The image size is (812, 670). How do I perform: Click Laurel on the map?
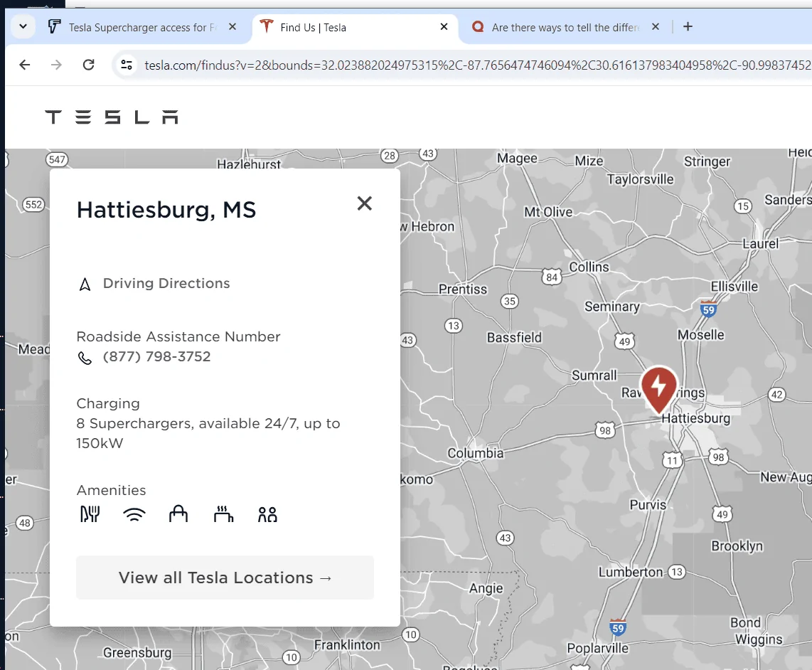[x=761, y=243]
